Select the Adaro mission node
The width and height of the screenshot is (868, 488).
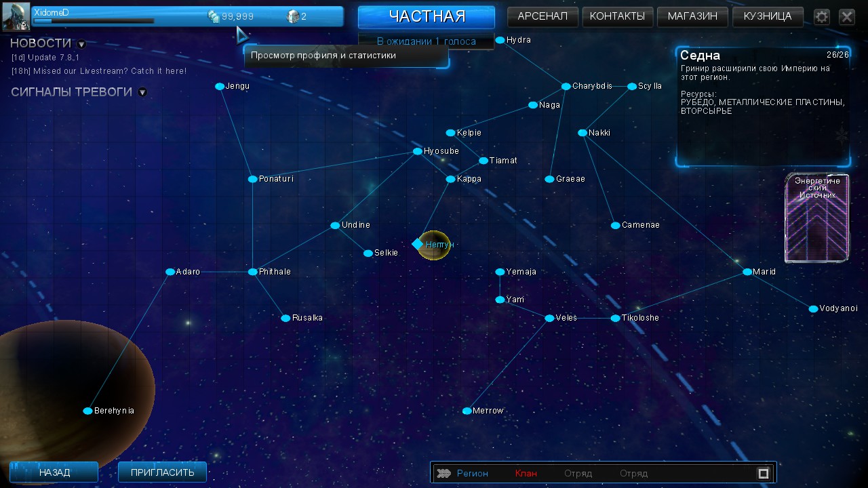coord(170,272)
